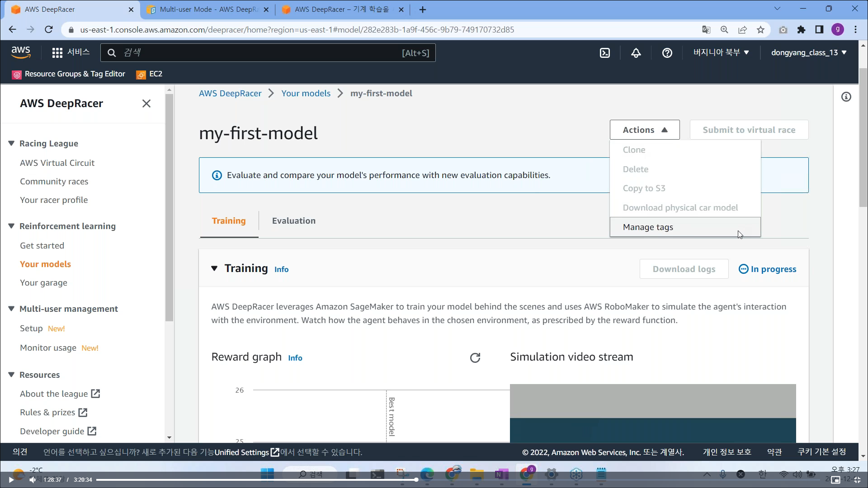Open the region dropdown 버지니아 북부

(721, 52)
